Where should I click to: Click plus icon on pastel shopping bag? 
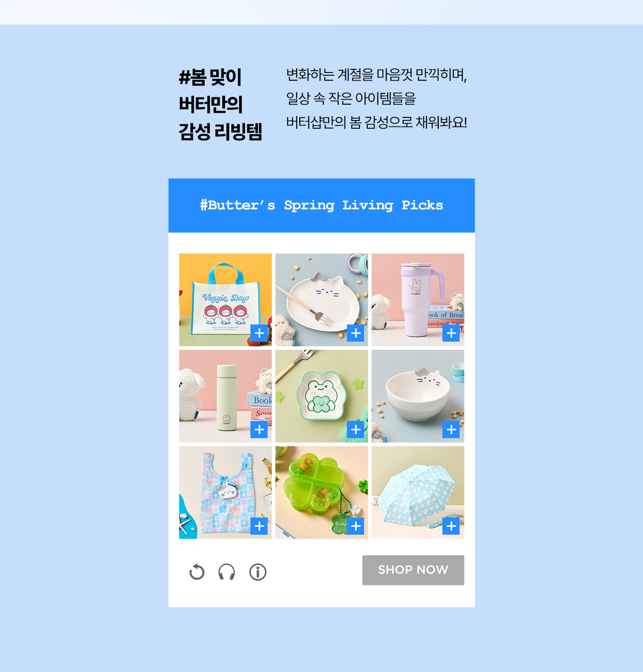(259, 526)
